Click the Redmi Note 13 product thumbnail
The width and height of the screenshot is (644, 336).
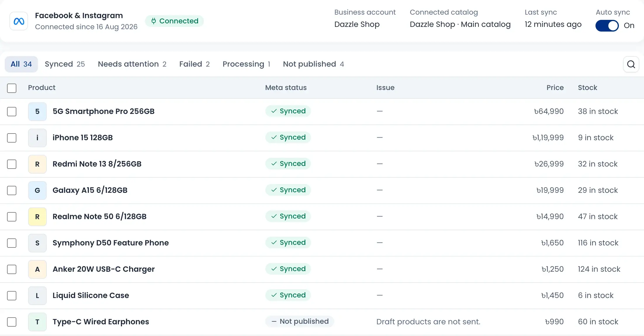click(37, 164)
